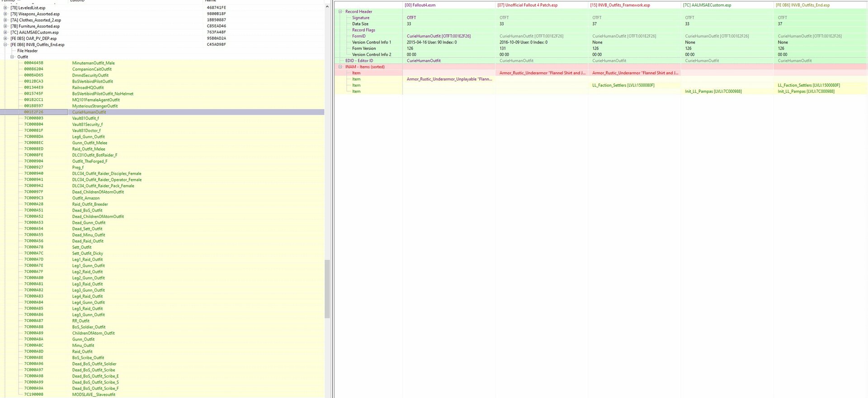The width and height of the screenshot is (868, 398).
Task: Click the Form Version row label
Action: pyautogui.click(x=364, y=48)
